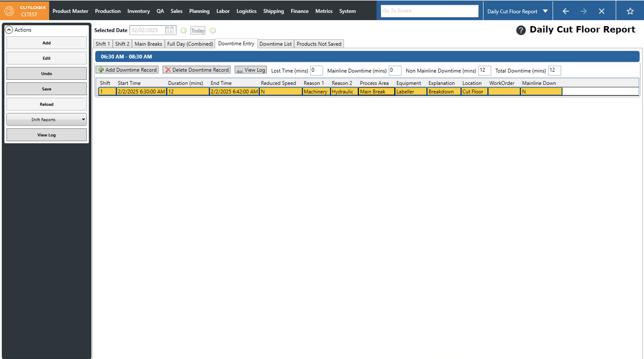Select the Machinery Reason 1 cell
Screen dimensions: 644x359
316,92
